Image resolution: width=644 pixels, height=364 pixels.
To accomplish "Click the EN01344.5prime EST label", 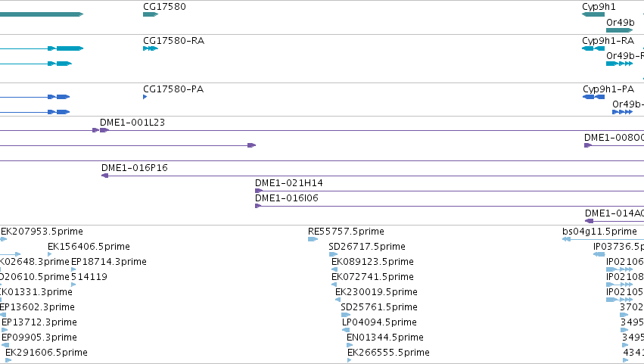I will (385, 338).
